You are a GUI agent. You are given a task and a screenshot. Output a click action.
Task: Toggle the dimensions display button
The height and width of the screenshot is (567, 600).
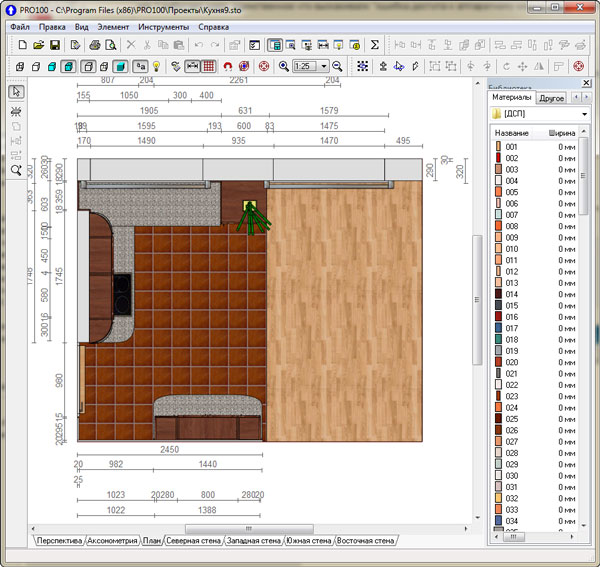coord(192,66)
